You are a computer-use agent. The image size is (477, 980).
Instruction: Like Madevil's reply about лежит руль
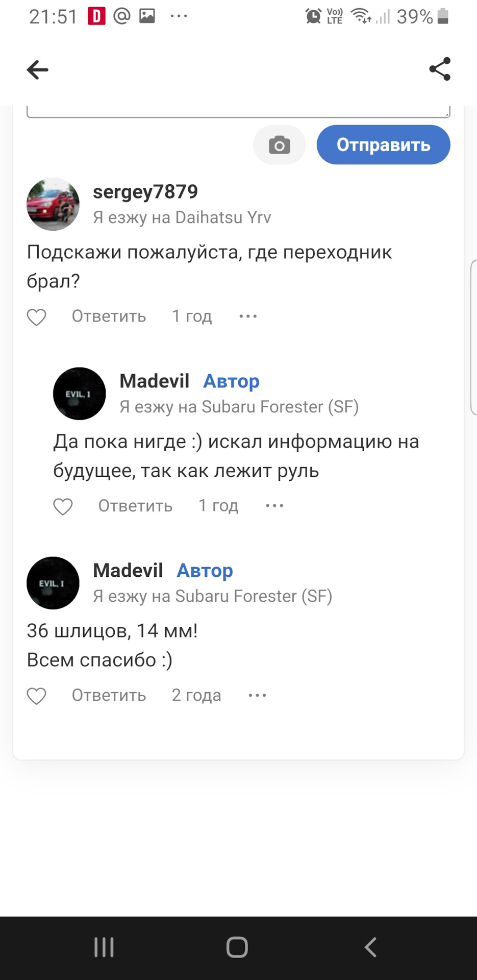[x=63, y=506]
